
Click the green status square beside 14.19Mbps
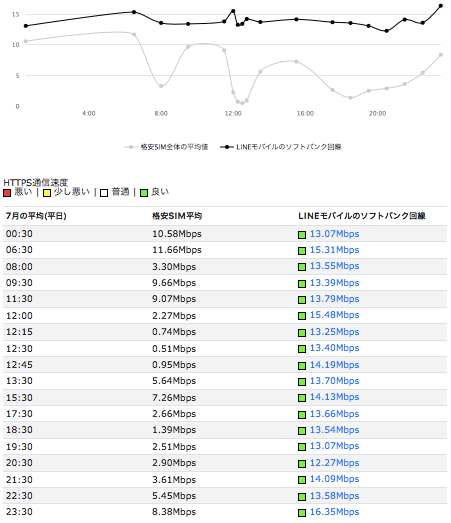tap(302, 366)
